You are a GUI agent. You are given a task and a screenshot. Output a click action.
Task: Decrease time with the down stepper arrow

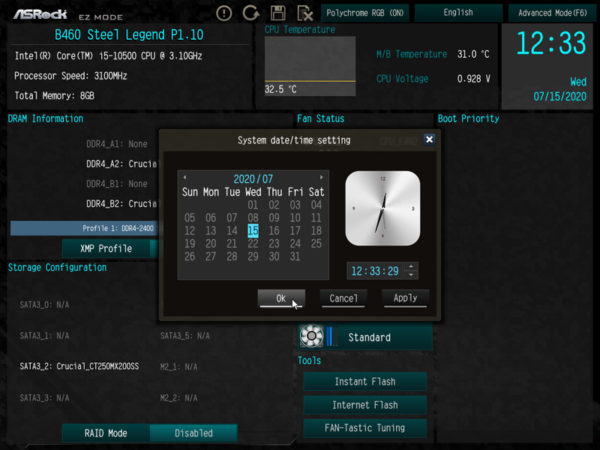(x=413, y=275)
